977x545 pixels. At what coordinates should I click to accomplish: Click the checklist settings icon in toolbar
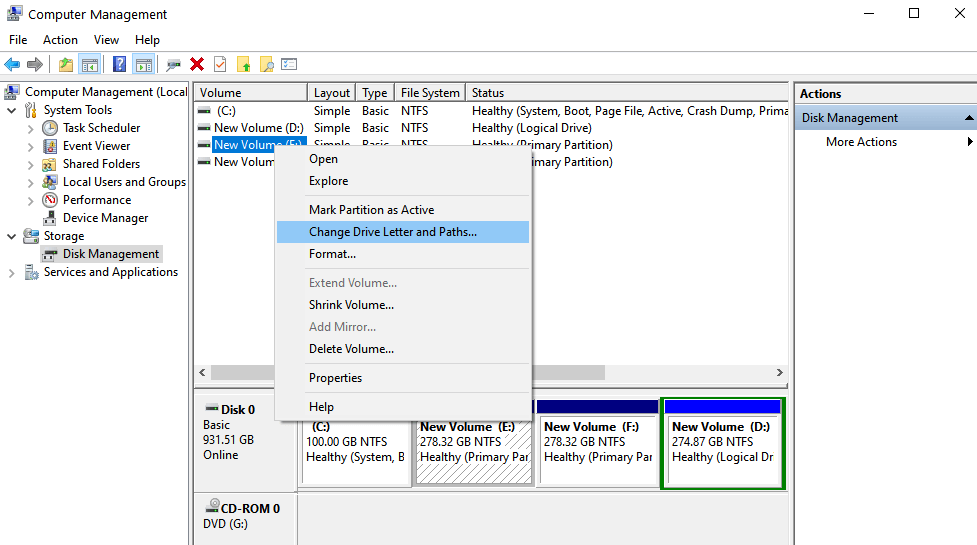click(289, 64)
